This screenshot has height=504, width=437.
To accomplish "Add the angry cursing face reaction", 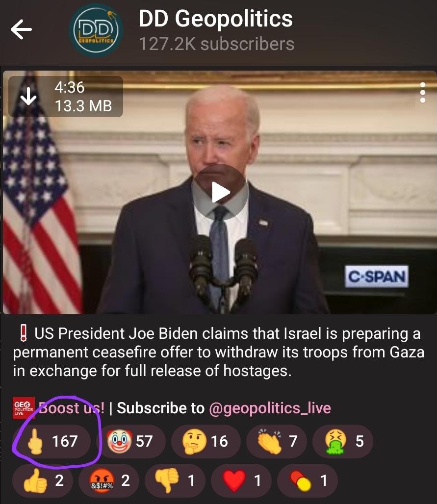I will (x=109, y=480).
